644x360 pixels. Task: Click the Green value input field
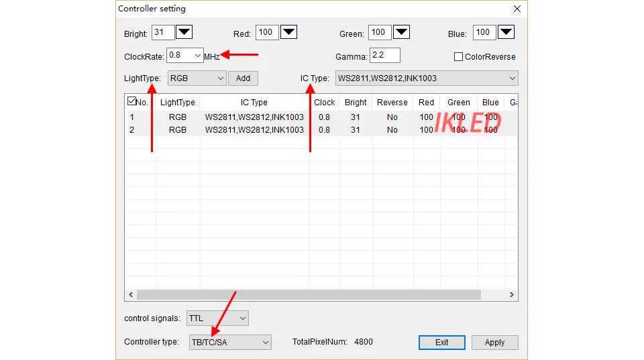click(380, 32)
